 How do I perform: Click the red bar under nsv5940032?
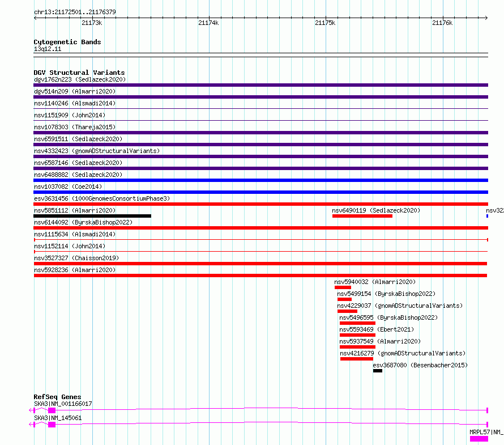[x=343, y=287]
